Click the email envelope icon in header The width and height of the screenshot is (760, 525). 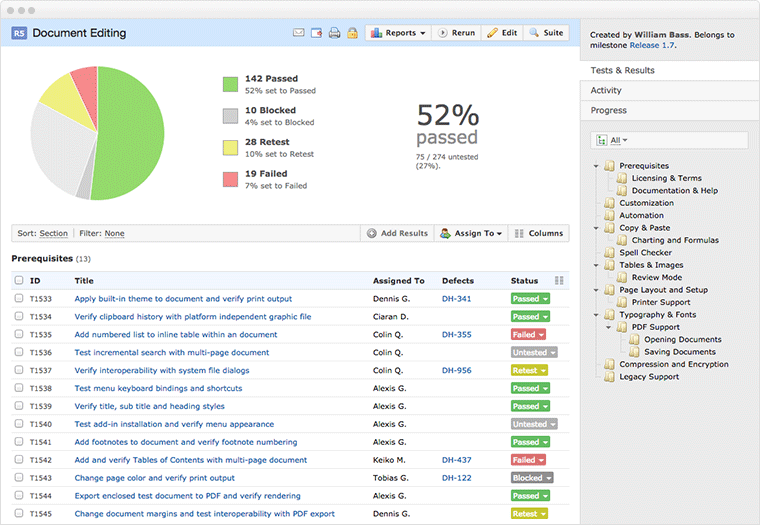pos(298,33)
